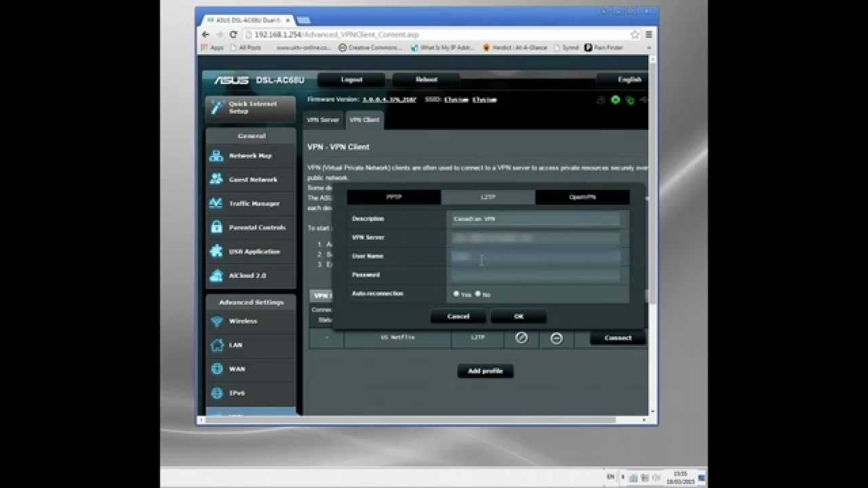
Task: Click the Add profile button
Action: 486,371
